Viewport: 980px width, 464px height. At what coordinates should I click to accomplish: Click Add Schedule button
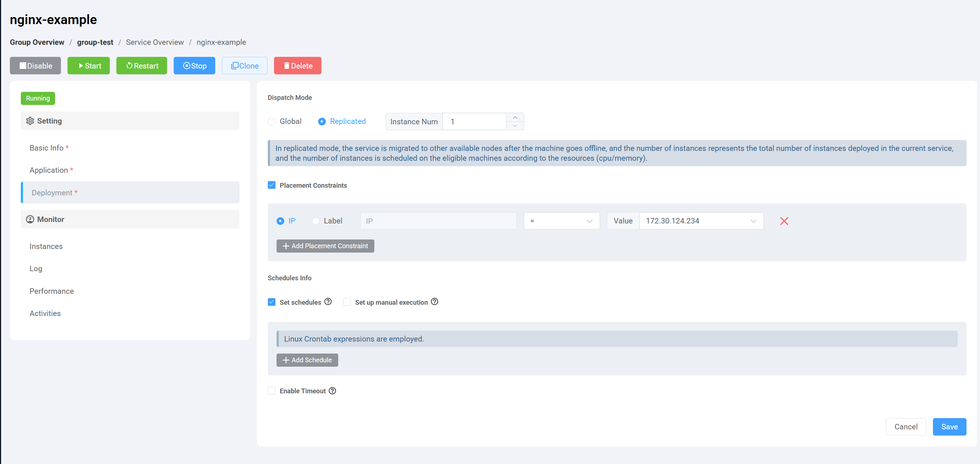[308, 360]
